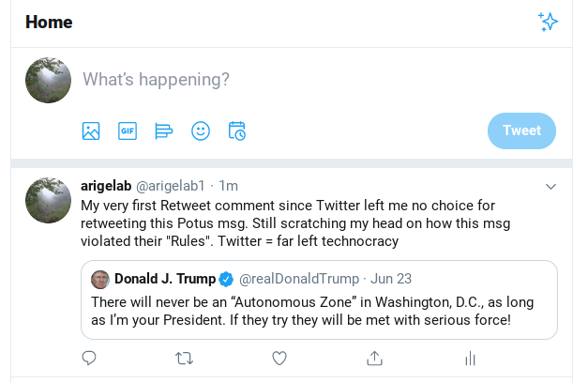Click the sparkle top tweets icon
This screenshot has width=588, height=383.
pyautogui.click(x=548, y=23)
